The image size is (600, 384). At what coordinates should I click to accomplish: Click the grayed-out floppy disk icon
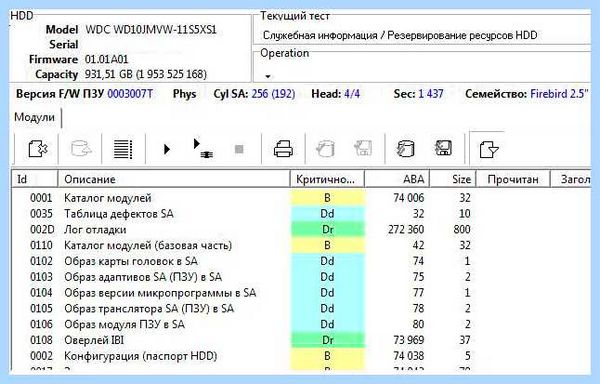pyautogui.click(x=363, y=148)
